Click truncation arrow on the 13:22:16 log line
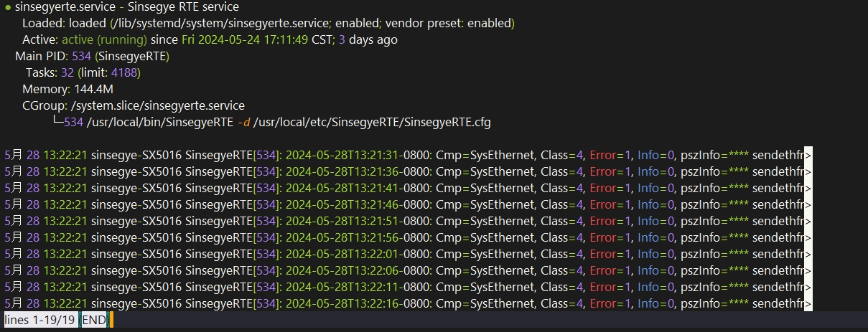The width and height of the screenshot is (868, 332). coord(808,304)
